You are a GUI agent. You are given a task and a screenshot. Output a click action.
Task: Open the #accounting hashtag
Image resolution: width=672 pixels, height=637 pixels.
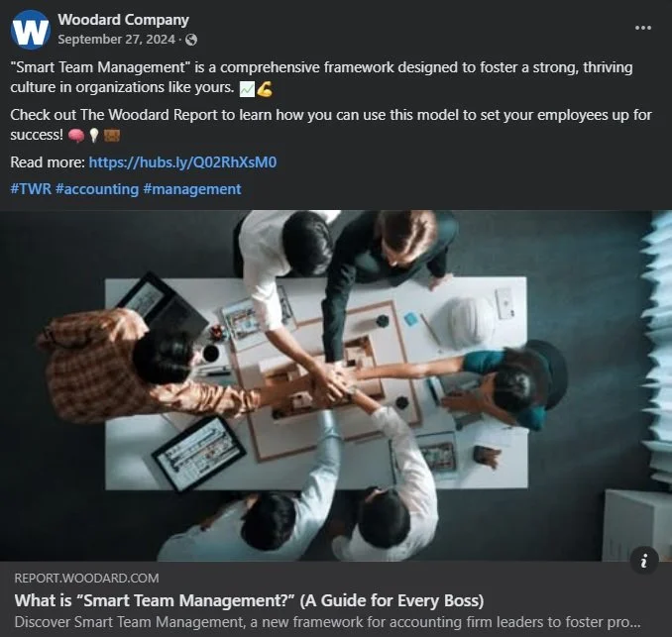(97, 189)
